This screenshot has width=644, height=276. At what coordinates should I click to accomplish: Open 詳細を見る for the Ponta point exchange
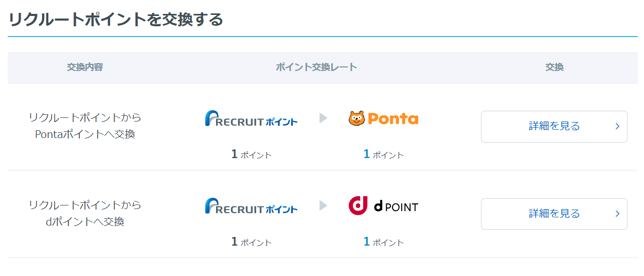554,126
